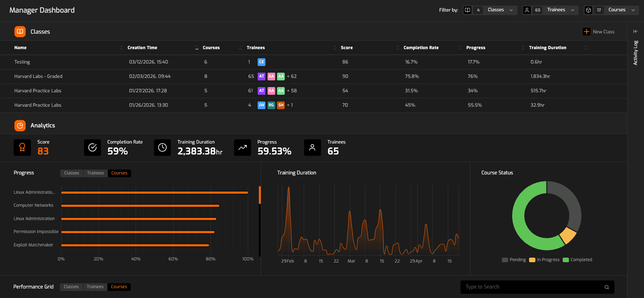This screenshot has height=298, width=644.
Task: Click the Completion Rate checkmark icon
Action: click(92, 147)
